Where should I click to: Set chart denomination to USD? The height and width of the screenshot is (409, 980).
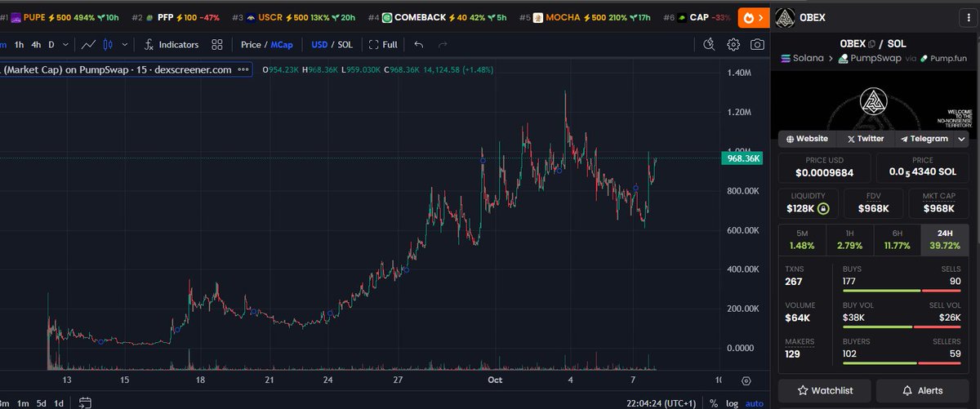319,45
